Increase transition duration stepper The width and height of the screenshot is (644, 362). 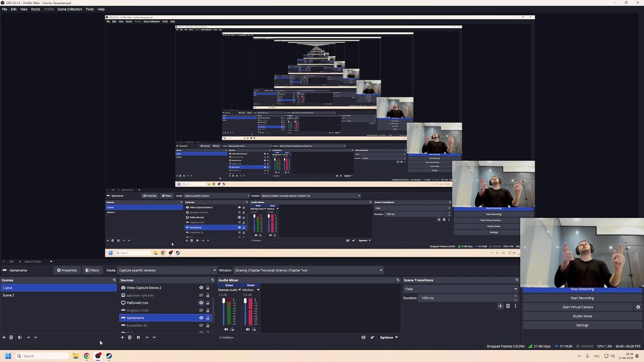click(x=516, y=296)
